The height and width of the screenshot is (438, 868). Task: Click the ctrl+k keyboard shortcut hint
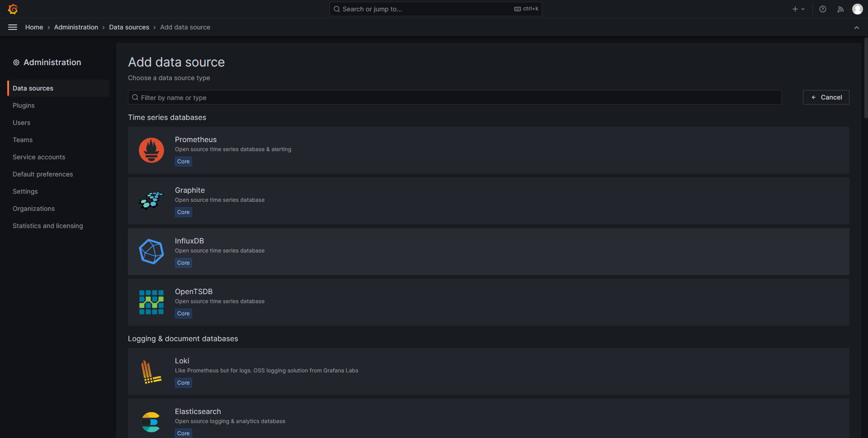(526, 9)
